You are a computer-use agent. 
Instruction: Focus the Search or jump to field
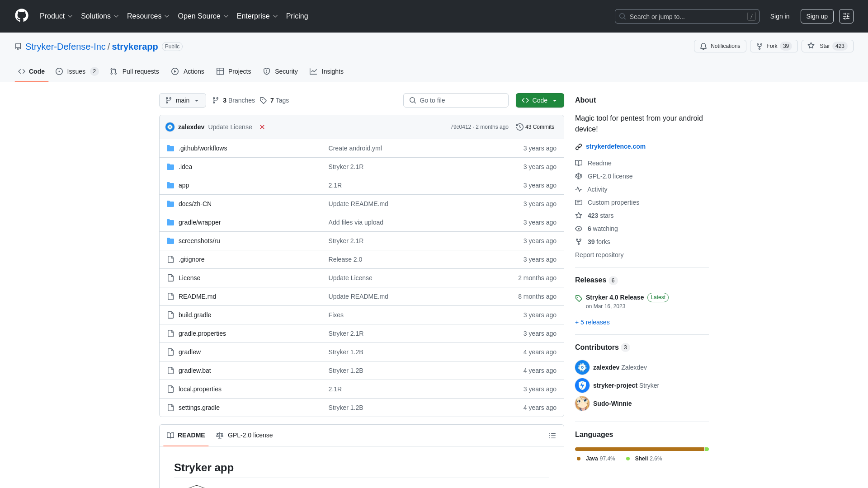687,16
